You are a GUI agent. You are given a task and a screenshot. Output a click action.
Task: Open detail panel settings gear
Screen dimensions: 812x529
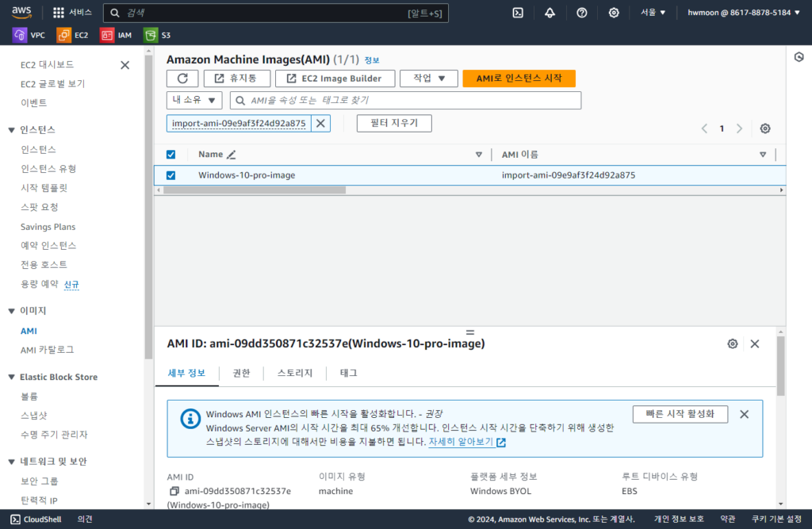tap(732, 343)
